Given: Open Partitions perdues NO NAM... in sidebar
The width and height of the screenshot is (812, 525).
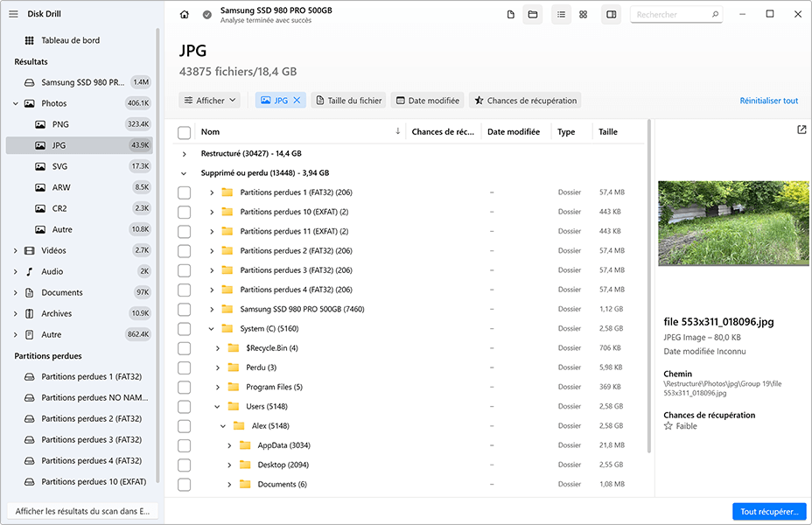Looking at the screenshot, I should click(x=79, y=397).
